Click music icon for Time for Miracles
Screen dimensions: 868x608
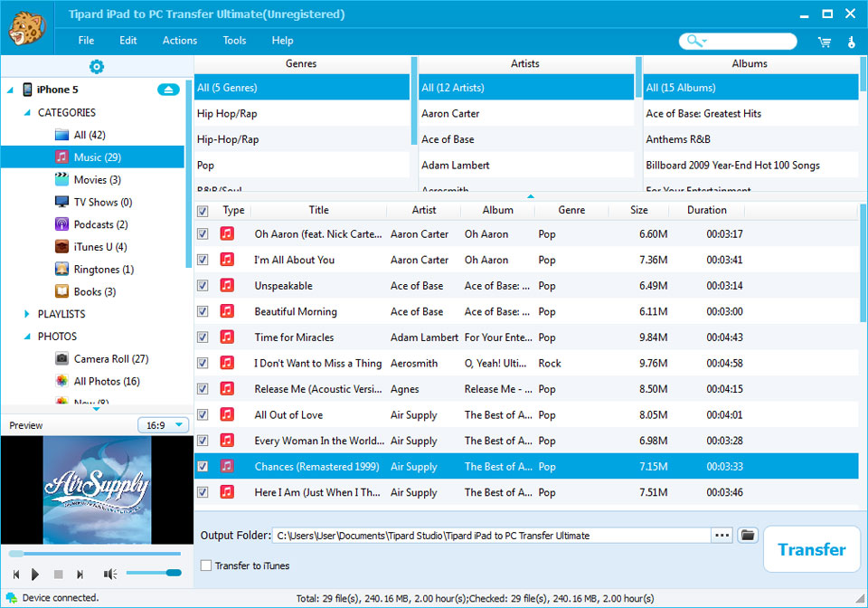coord(227,337)
